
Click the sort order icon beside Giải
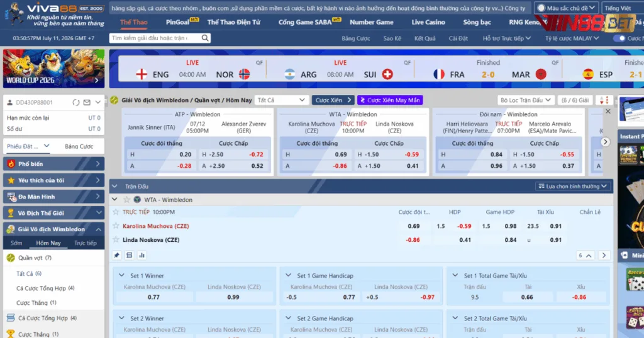coord(604,100)
